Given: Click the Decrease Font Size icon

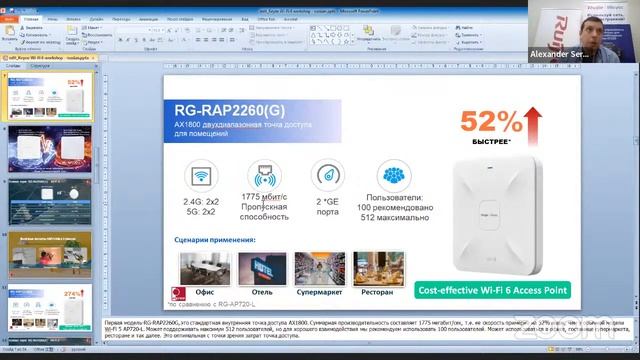Looking at the screenshot, I should point(177,31).
